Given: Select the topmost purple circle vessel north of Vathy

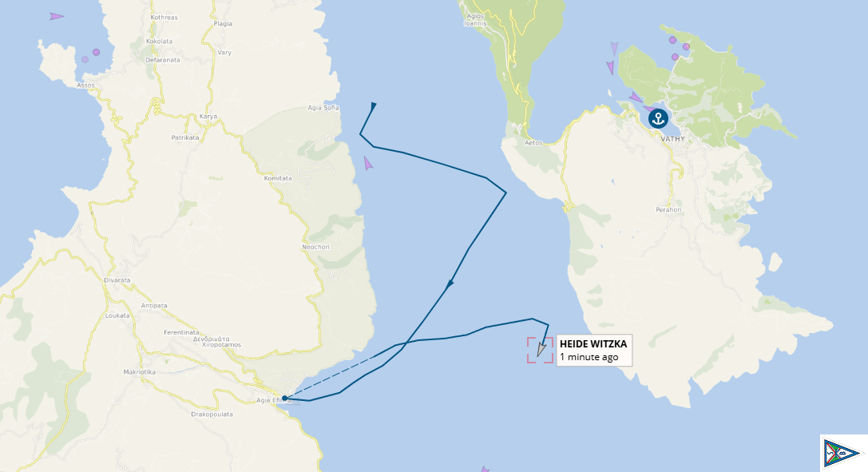Looking at the screenshot, I should click(672, 40).
